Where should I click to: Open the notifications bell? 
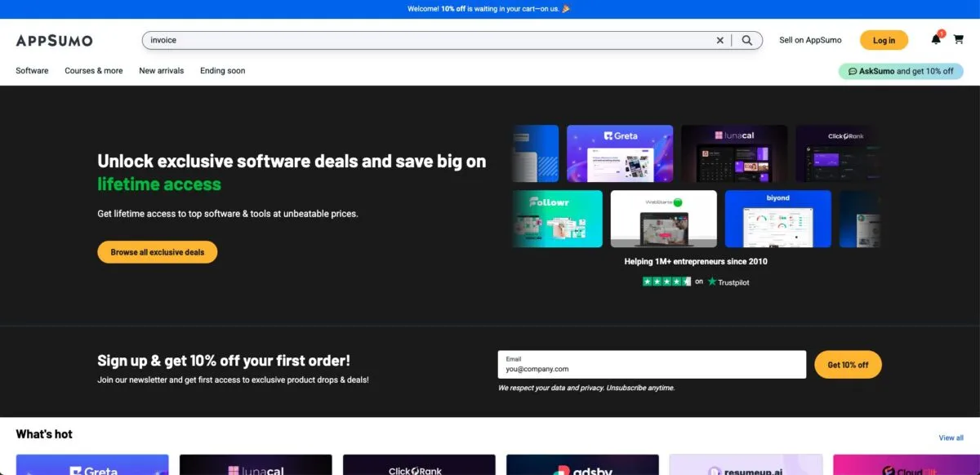pos(936,40)
